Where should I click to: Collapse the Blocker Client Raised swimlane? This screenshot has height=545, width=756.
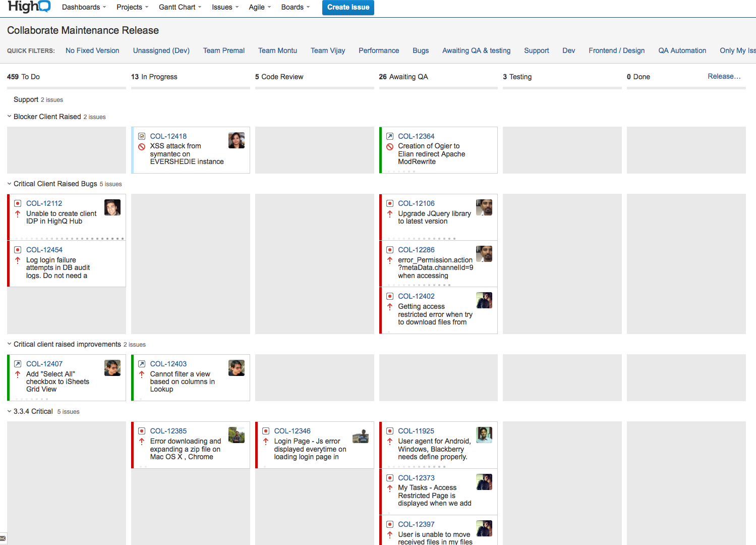point(9,117)
